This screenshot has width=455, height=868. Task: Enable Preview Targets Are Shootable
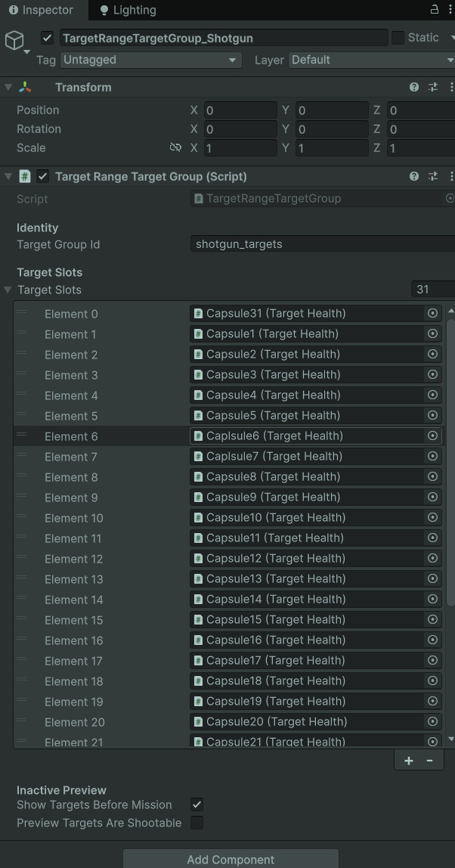pyautogui.click(x=197, y=823)
